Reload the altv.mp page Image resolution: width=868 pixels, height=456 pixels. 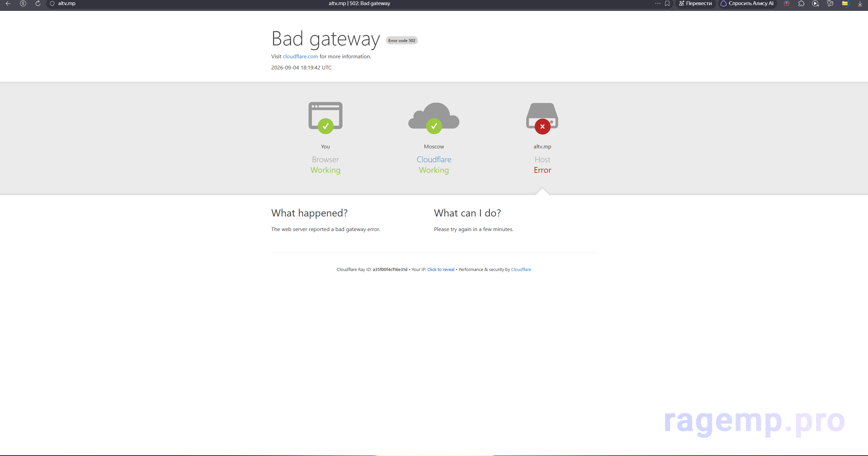tap(38, 3)
